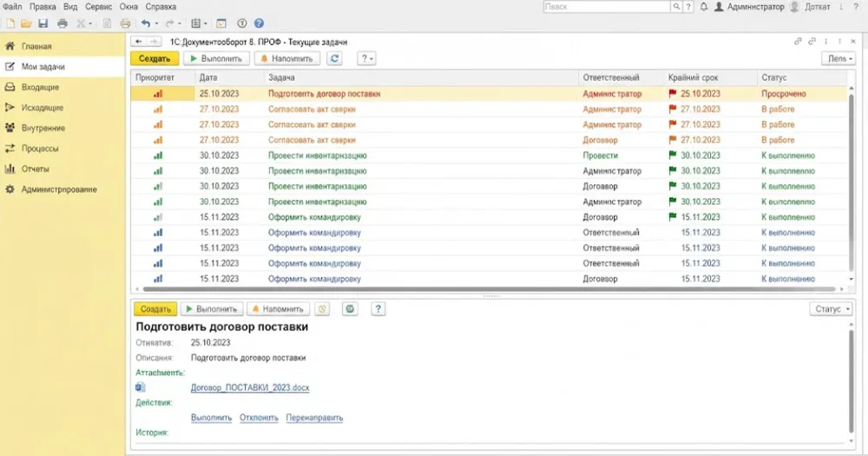Viewport: 868px width, 456px height.
Task: Open the clipboard list icon dropdown arrow
Action: [x=206, y=23]
